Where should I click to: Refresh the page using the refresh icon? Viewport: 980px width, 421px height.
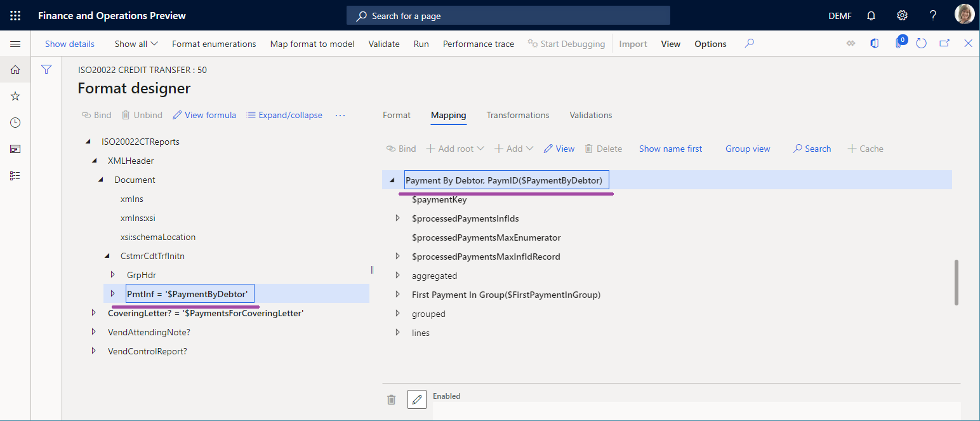tap(921, 43)
